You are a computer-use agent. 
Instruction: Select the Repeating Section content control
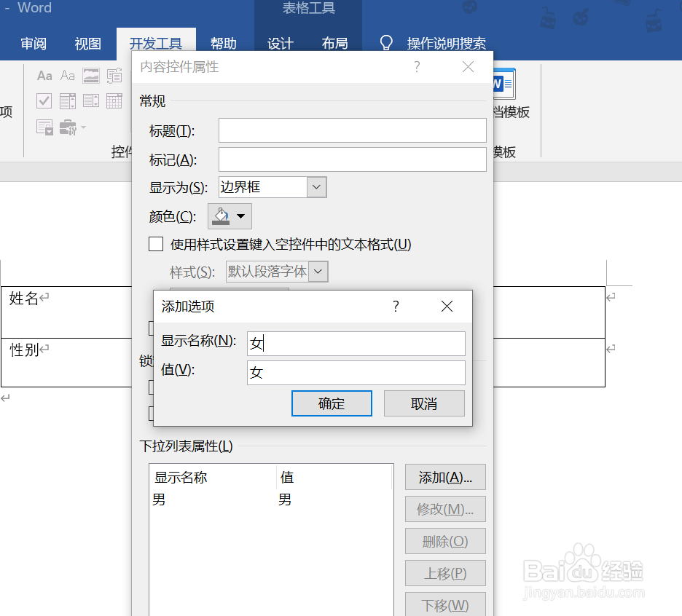44,127
